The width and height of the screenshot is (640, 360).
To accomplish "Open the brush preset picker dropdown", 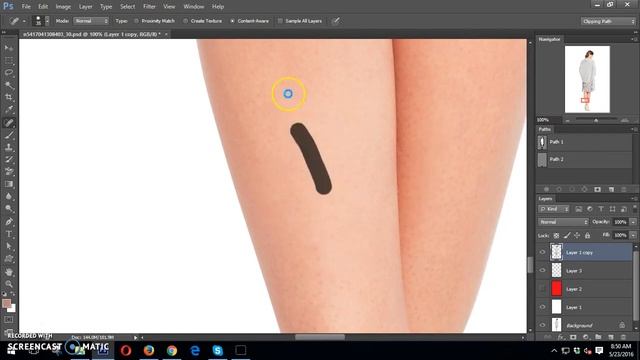I will coord(47,21).
